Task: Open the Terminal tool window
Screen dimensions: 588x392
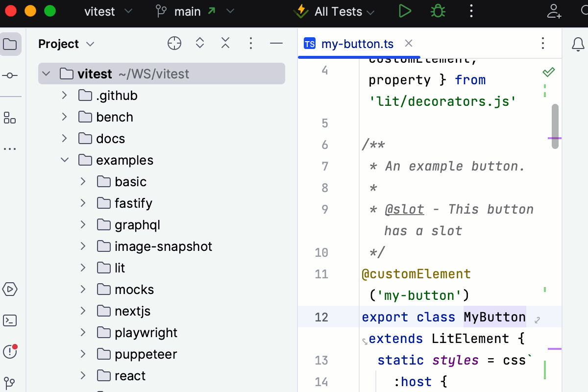Action: (11, 320)
